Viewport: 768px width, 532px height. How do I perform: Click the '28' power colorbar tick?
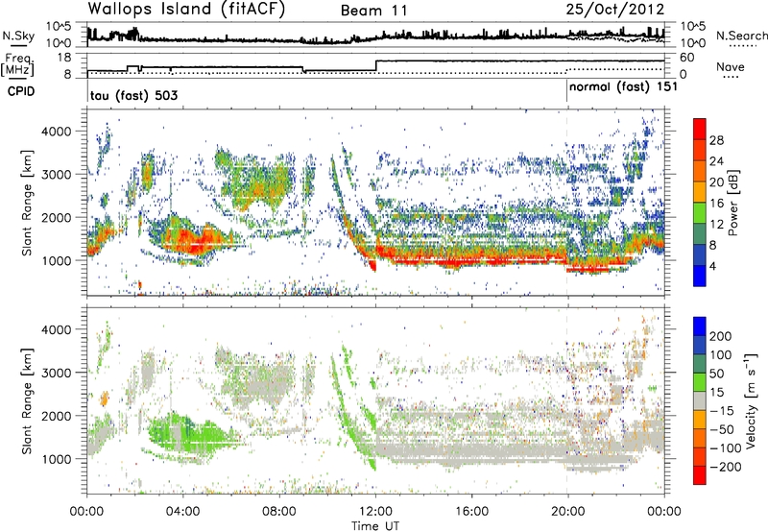point(716,140)
